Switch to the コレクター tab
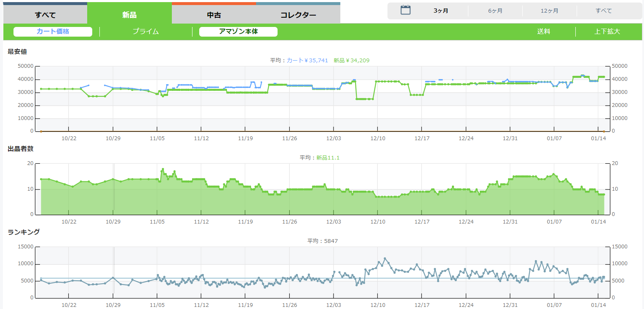The height and width of the screenshot is (309, 644). (x=298, y=15)
